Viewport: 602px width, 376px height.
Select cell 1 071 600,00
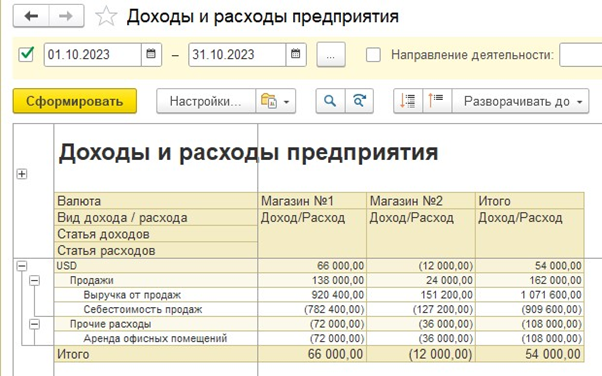(530, 295)
